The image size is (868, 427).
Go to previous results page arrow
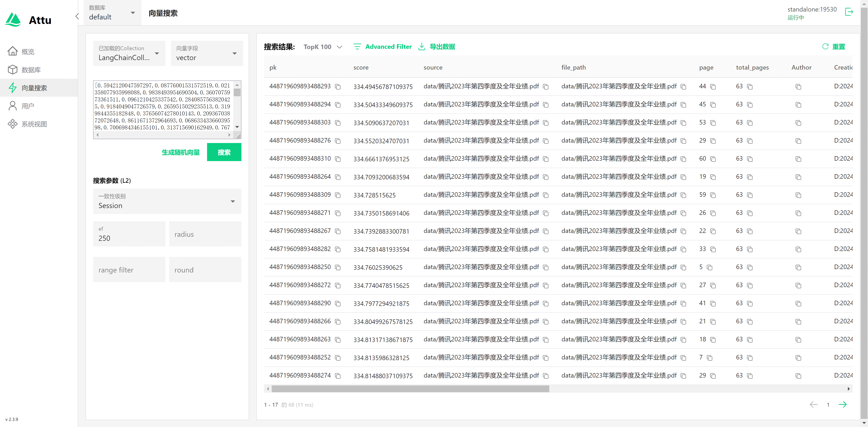point(814,404)
